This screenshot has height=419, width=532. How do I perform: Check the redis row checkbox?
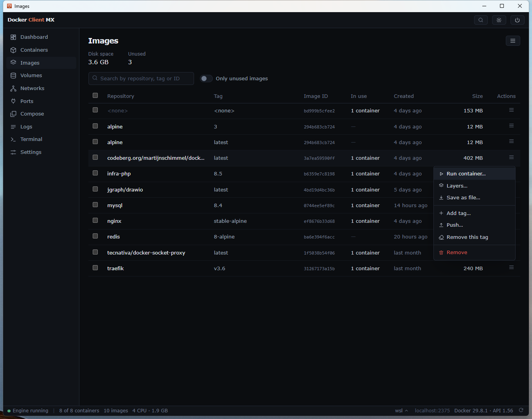[x=95, y=236]
